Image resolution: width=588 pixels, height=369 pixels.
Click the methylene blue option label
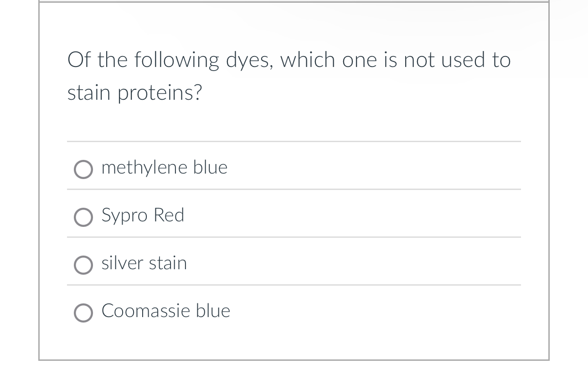coord(164,167)
